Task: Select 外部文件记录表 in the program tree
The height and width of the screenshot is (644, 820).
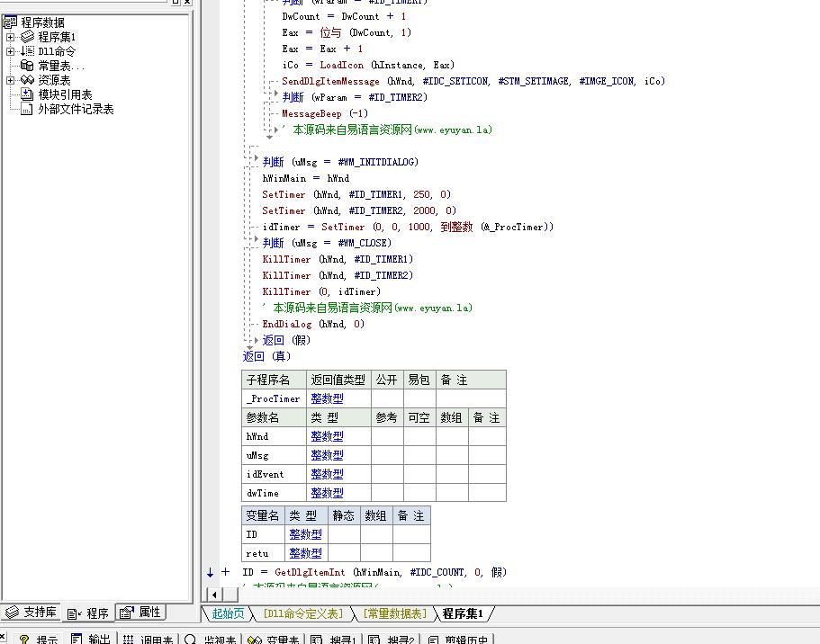Action: pyautogui.click(x=76, y=109)
